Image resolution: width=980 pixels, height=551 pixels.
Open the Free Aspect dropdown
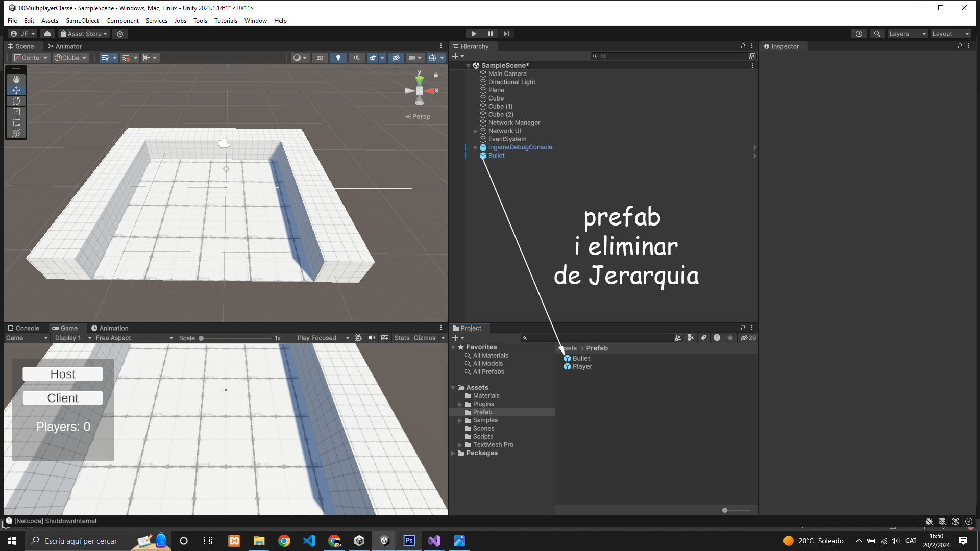point(134,338)
